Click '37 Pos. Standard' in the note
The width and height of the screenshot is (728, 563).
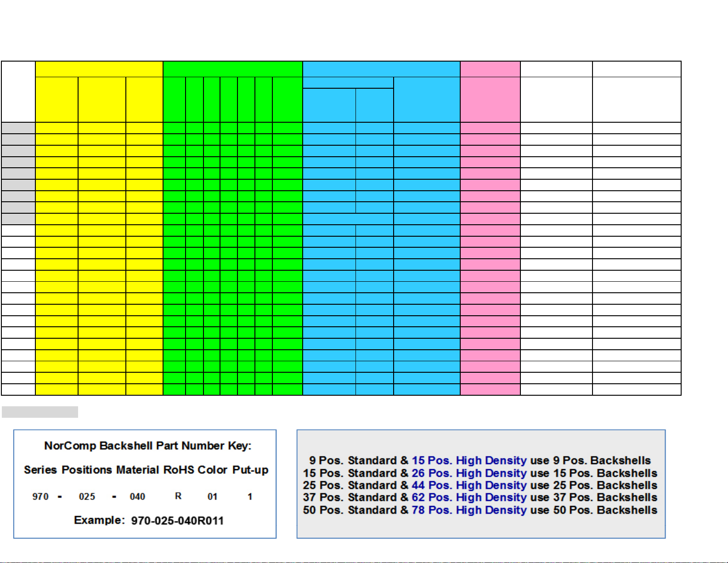(350, 497)
